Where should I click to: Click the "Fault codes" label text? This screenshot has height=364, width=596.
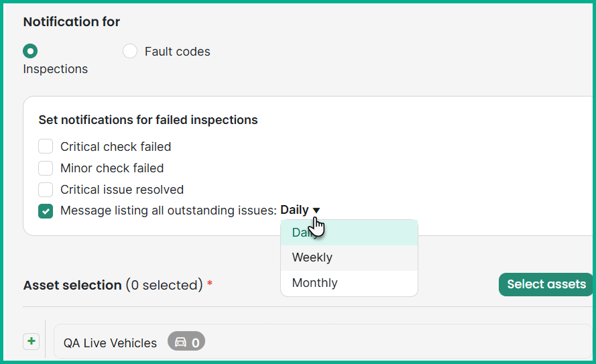(x=177, y=52)
